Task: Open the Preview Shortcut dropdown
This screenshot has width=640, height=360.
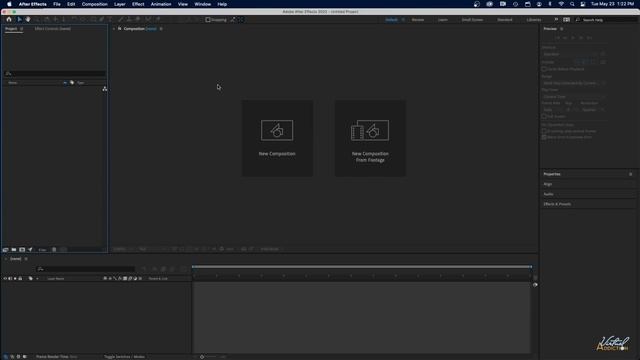Action: 571,54
